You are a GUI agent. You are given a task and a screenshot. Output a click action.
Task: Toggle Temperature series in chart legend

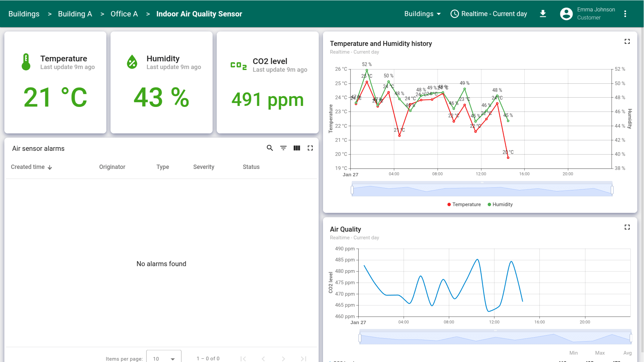[464, 204]
